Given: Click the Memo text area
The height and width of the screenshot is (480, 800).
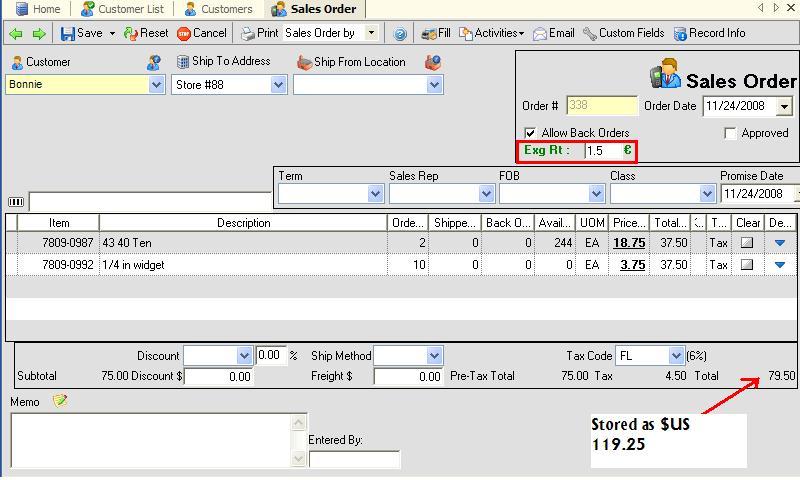Looking at the screenshot, I should pyautogui.click(x=150, y=440).
